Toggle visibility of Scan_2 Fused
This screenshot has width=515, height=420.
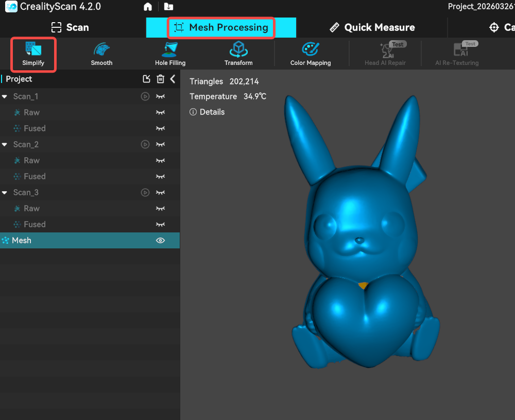(x=161, y=176)
